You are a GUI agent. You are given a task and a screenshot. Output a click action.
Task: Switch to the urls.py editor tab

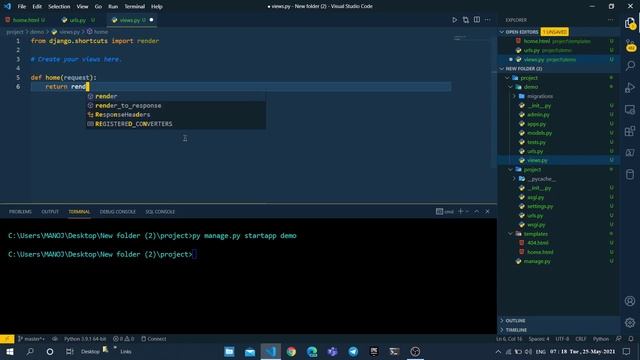78,20
